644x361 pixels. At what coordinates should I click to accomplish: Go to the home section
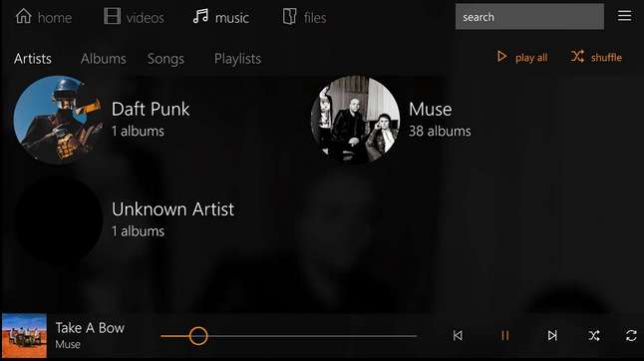44,17
